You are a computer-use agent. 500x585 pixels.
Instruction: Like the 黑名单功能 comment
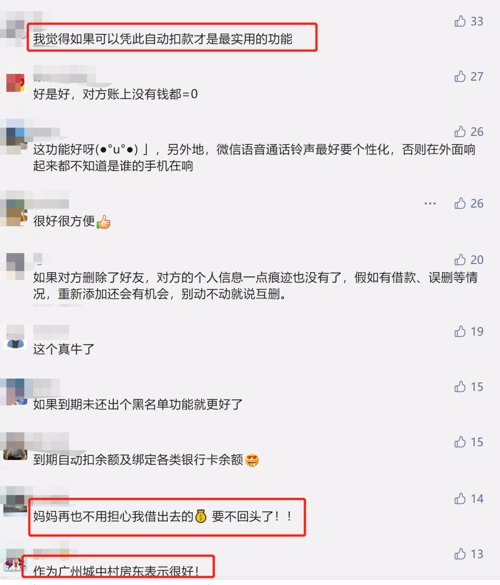pyautogui.click(x=460, y=387)
